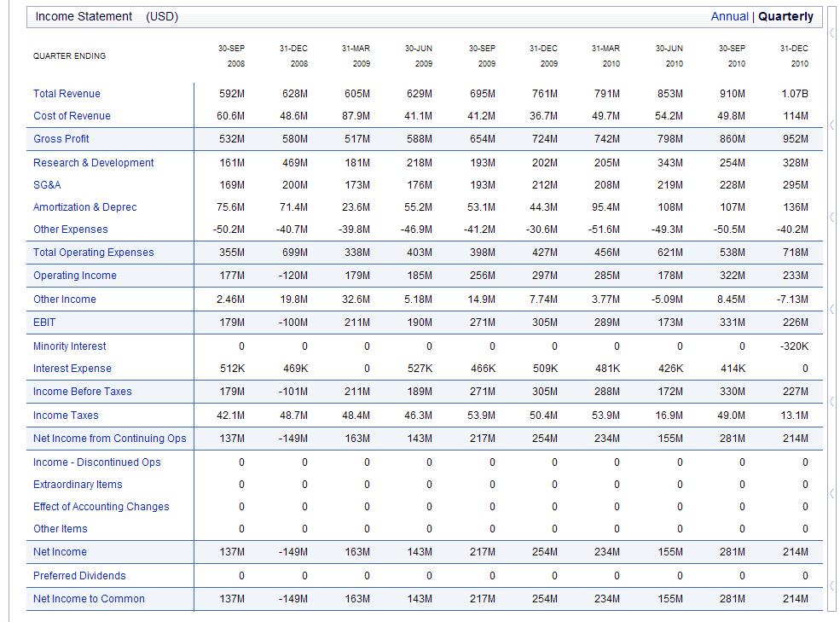
Task: Select Total Operating Expenses link
Action: [x=93, y=253]
